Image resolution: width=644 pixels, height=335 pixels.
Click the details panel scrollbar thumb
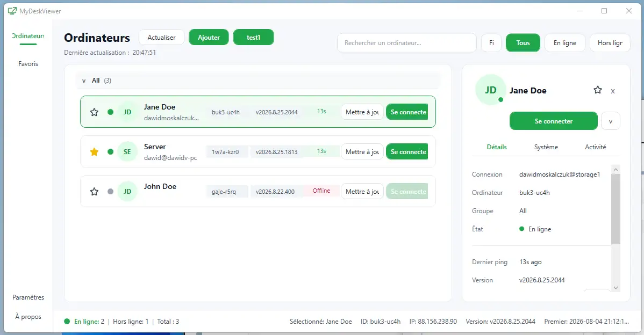616,209
